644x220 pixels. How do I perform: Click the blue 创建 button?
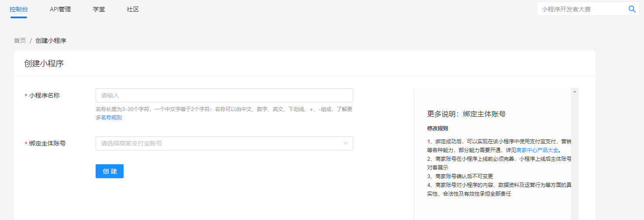tap(110, 171)
